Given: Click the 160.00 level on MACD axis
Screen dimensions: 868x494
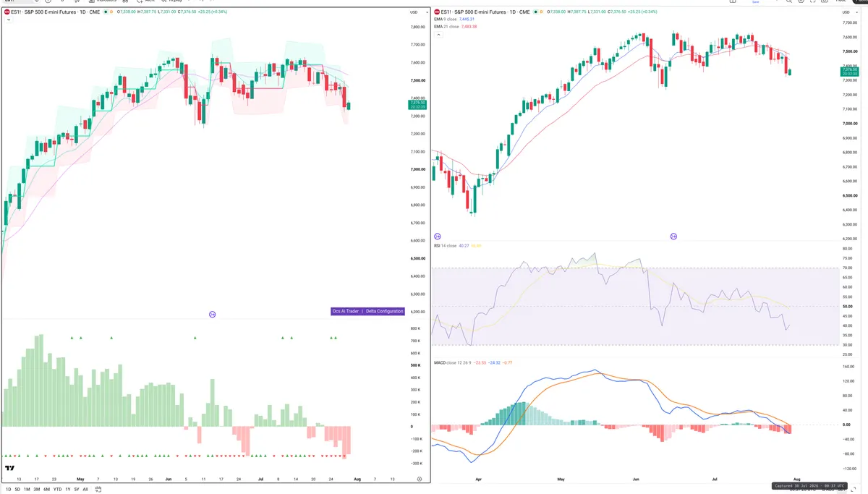Looking at the screenshot, I should [x=848, y=367].
